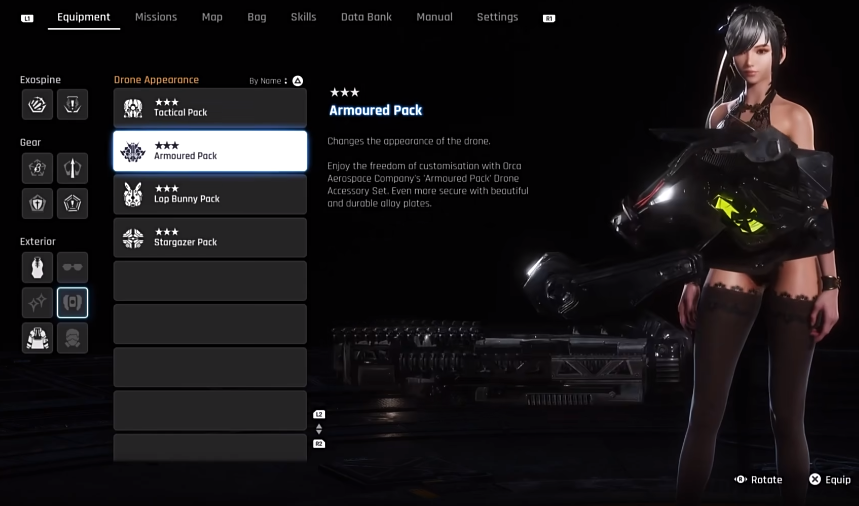Open the Manual tab
859x506 pixels.
434,17
